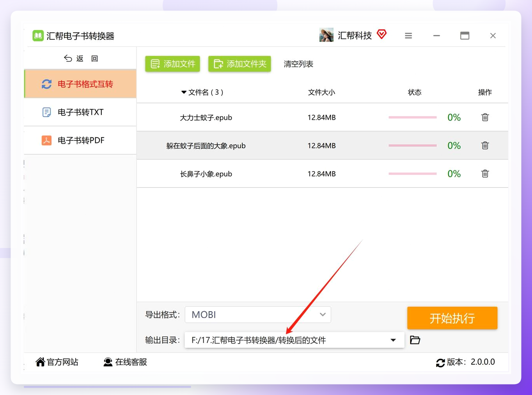Select the file name 长鼻子小象.epub
This screenshot has height=395, width=532.
click(x=206, y=174)
